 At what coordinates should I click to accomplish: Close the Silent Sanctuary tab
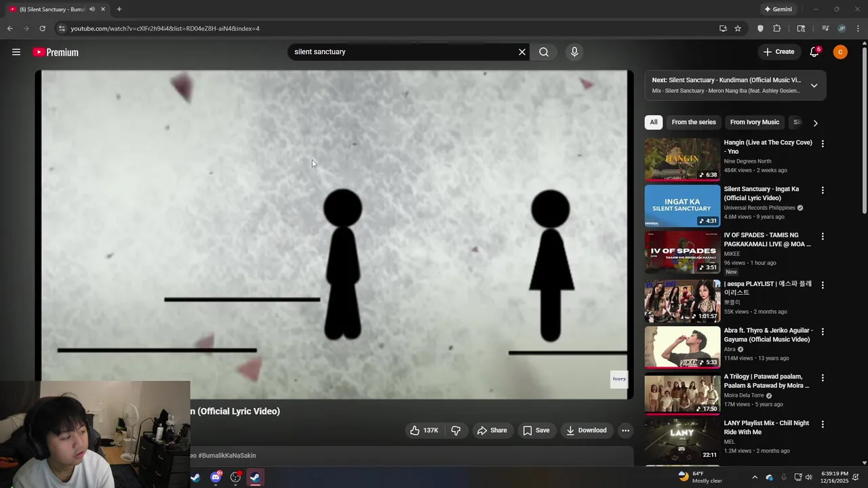pos(103,9)
